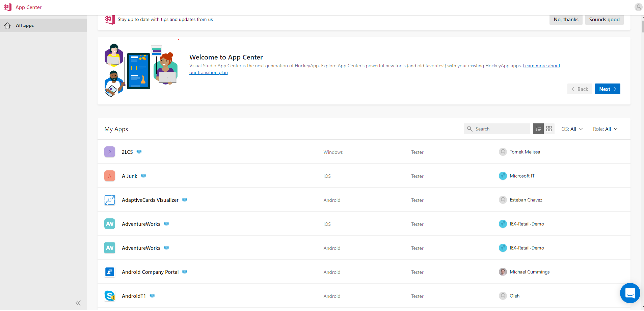This screenshot has height=311, width=644.
Task: Click Microsoft IT organization avatar
Action: (x=503, y=176)
